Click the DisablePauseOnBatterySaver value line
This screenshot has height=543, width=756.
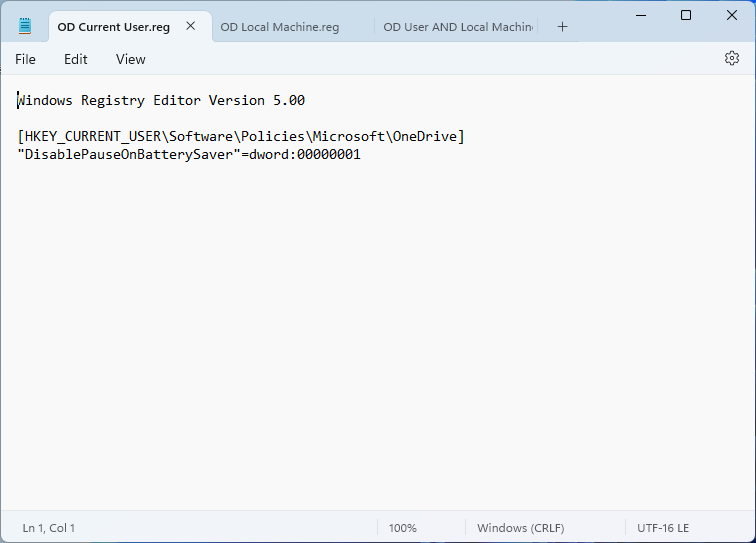point(188,155)
